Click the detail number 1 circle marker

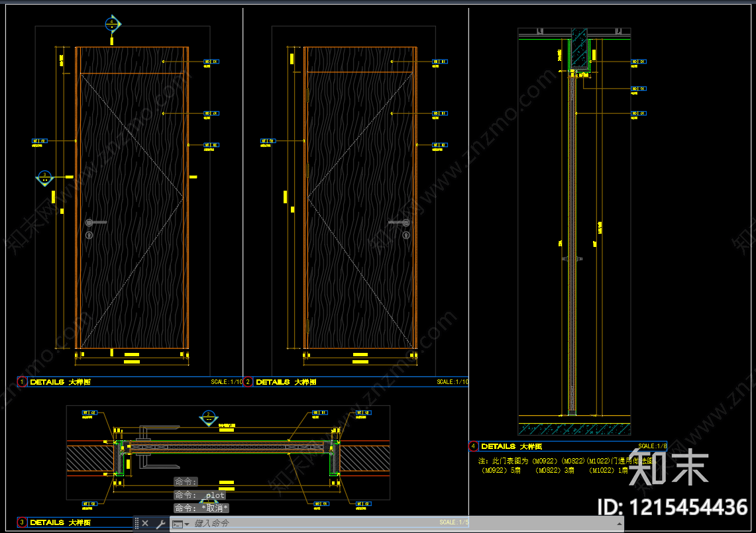pyautogui.click(x=22, y=381)
